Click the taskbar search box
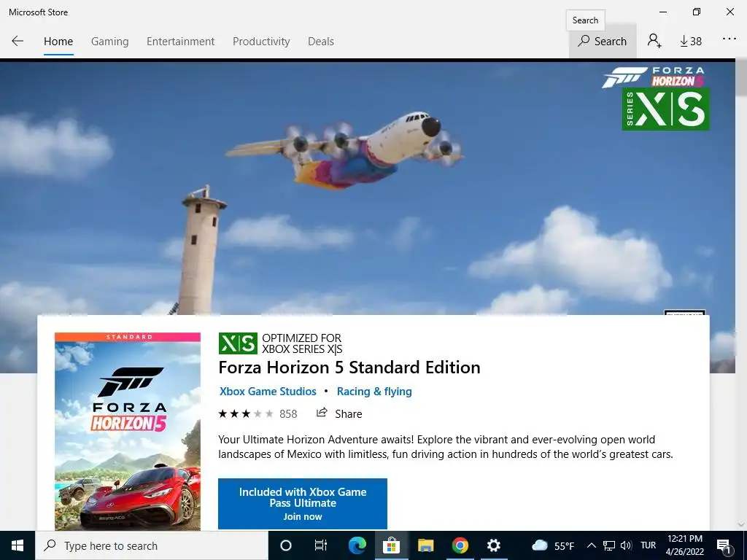The image size is (747, 560). point(152,545)
